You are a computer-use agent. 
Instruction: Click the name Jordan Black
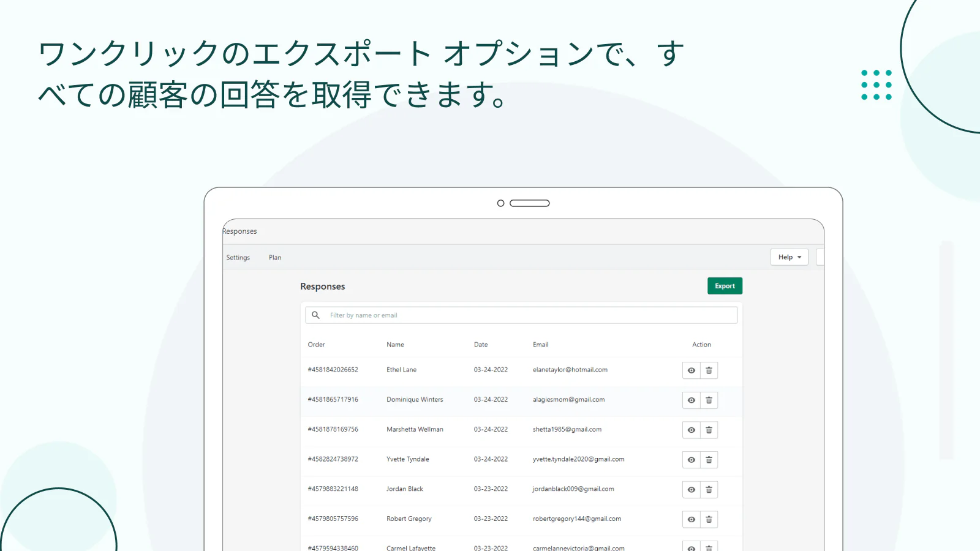[x=405, y=489]
